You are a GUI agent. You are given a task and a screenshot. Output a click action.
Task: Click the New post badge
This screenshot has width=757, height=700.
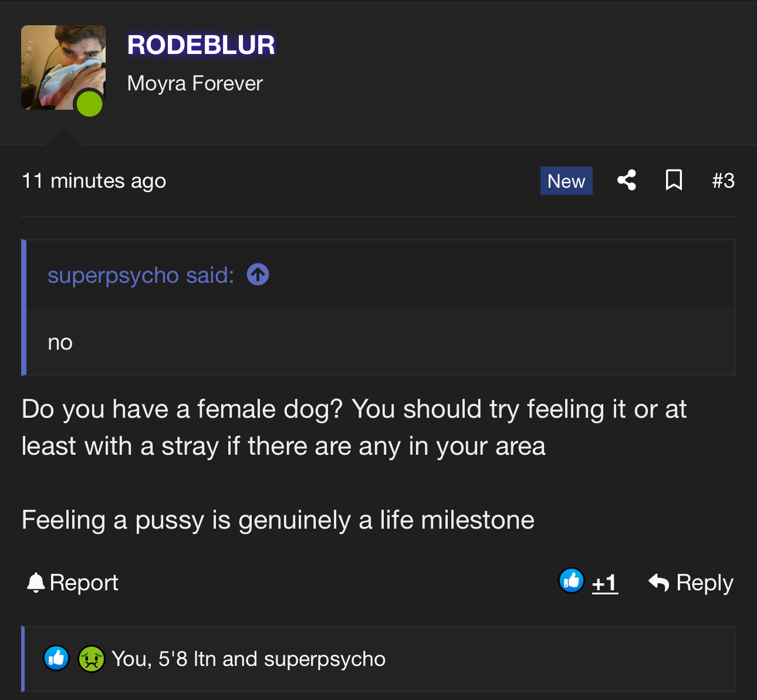(566, 181)
